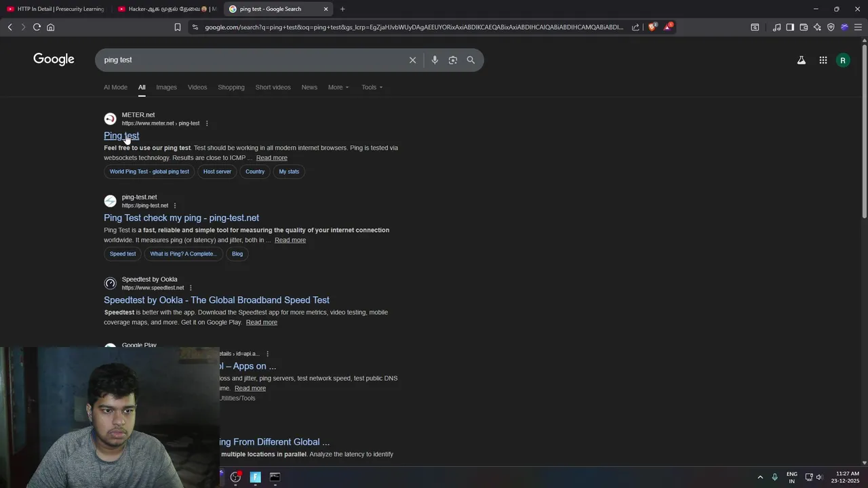Search by image with the lens icon
The height and width of the screenshot is (488, 868).
[453, 60]
